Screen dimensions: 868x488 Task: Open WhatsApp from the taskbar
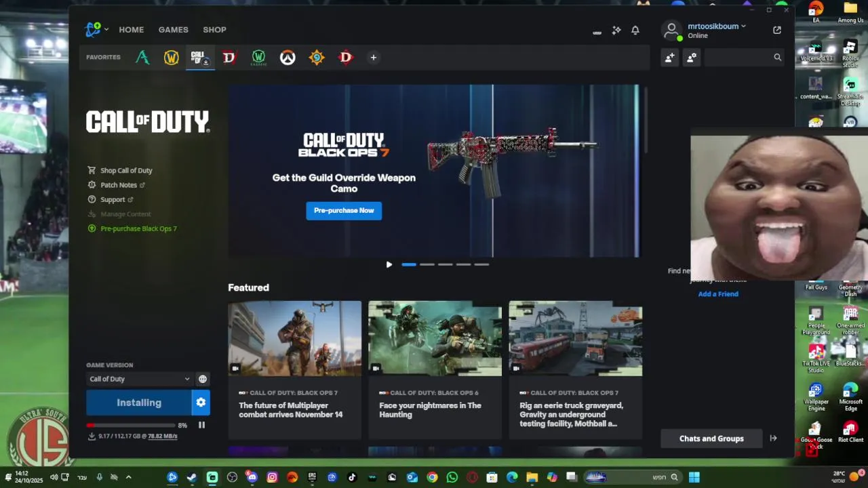(452, 477)
